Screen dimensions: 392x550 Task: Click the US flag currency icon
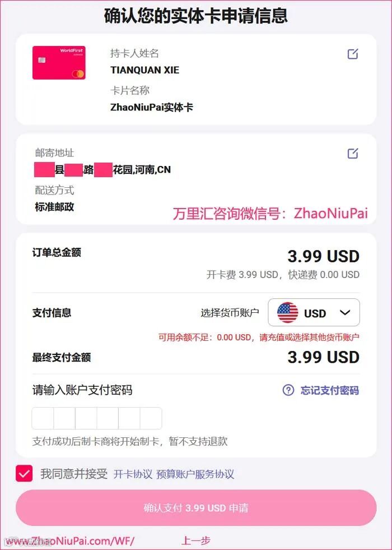[288, 312]
